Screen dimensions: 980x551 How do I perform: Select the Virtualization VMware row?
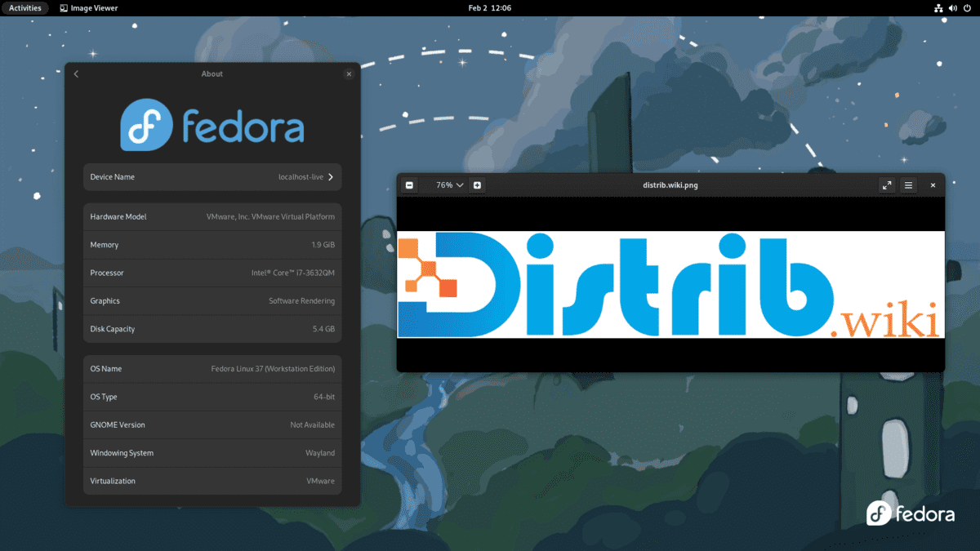212,481
